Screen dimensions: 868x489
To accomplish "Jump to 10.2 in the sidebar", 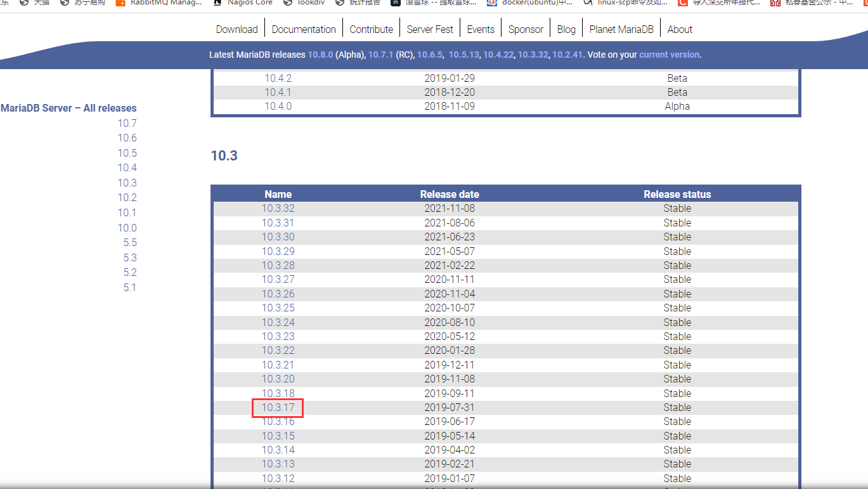I will click(x=127, y=197).
